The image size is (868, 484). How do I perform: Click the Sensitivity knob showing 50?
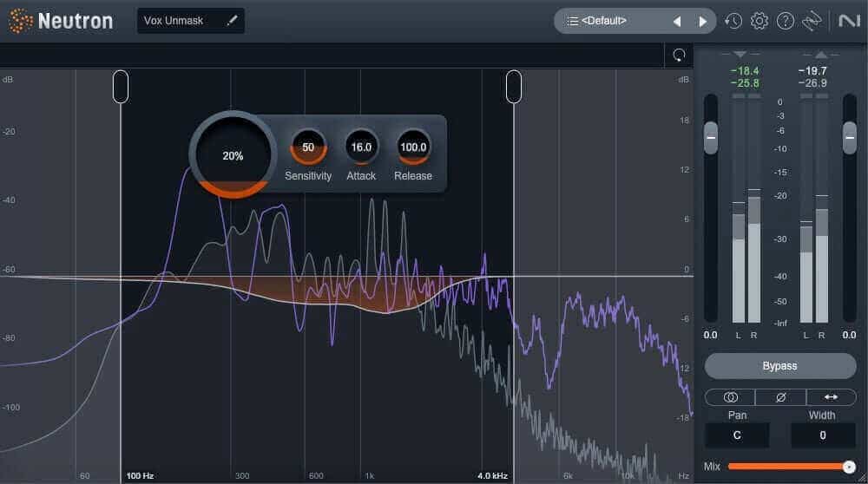[308, 147]
